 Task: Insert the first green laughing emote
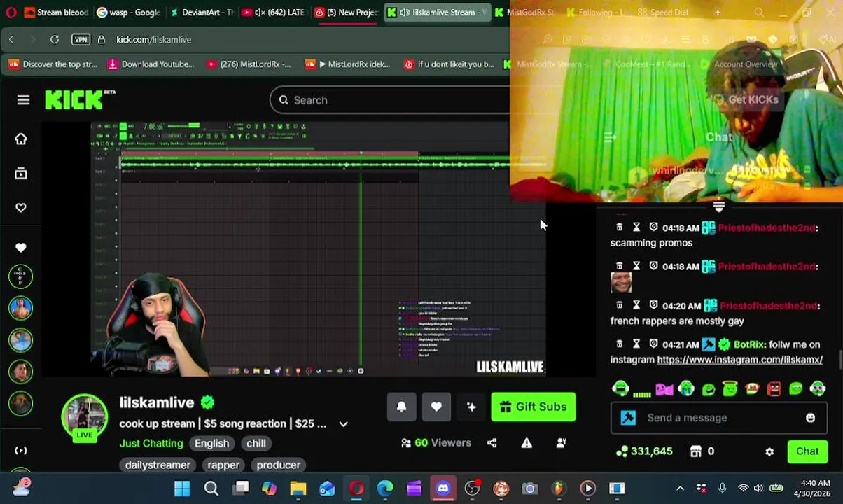tap(620, 388)
